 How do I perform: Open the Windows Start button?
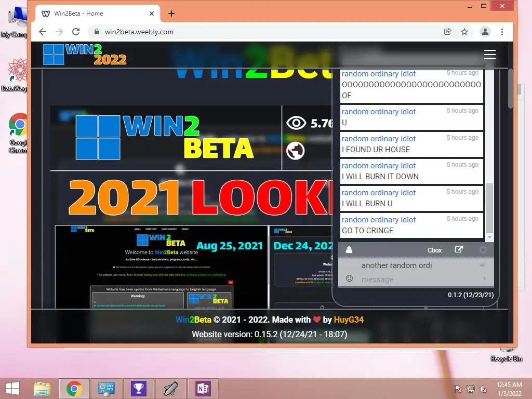(12, 389)
